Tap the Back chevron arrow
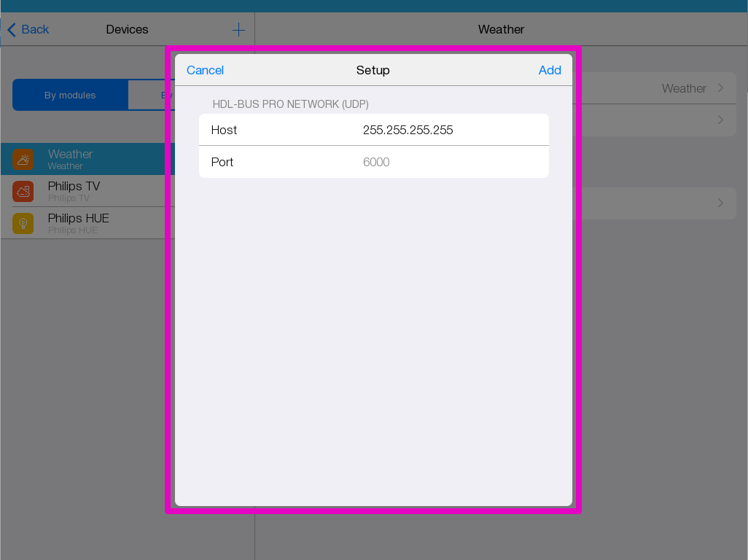748x560 pixels. pos(11,30)
